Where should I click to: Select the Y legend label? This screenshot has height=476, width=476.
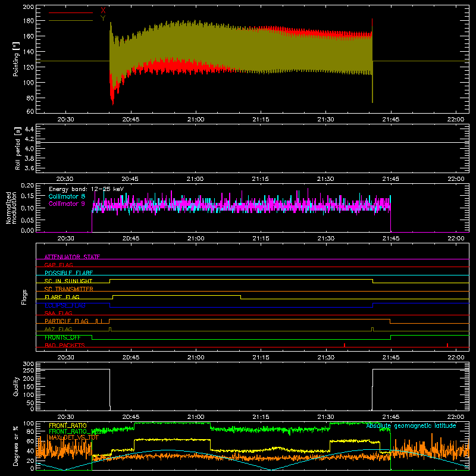click(x=103, y=18)
